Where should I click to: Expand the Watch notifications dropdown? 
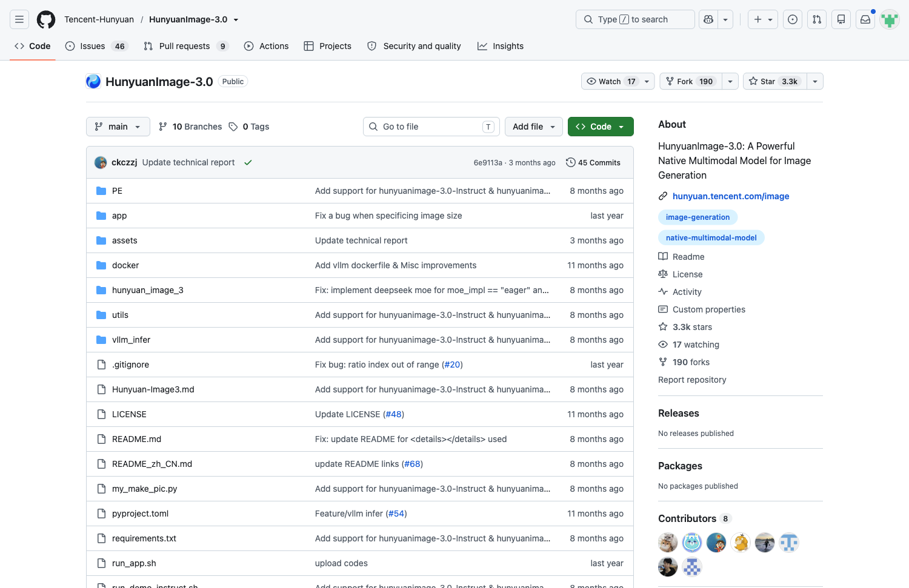[618, 81]
